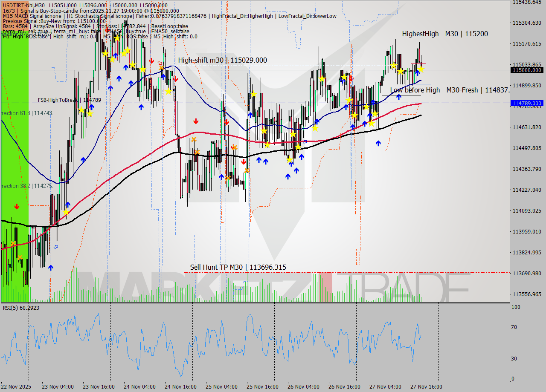The height and width of the screenshot is (392, 546).
Task: Click the black 115000.000 price tag on right axis
Action: click(x=528, y=70)
